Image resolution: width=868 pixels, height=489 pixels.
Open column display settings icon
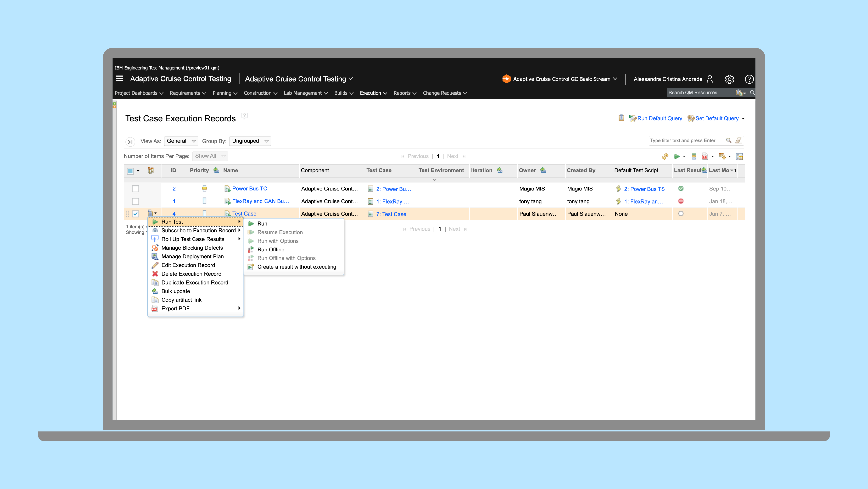pyautogui.click(x=739, y=156)
